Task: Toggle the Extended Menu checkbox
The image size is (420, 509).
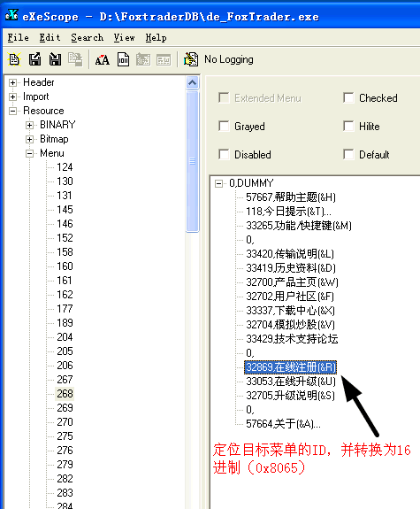Action: [x=224, y=97]
